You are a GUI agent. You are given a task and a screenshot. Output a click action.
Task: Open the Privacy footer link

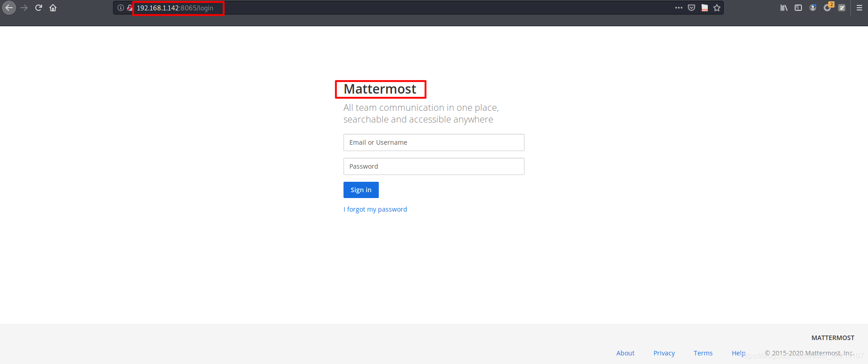(664, 353)
